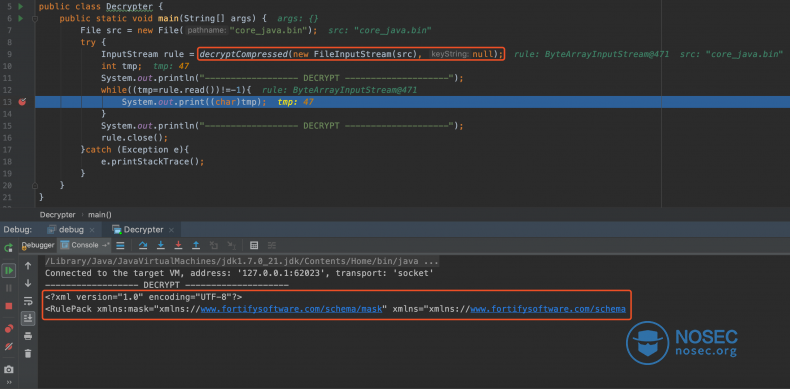Viewport: 790px width, 389px height.
Task: Switch to the Debugger tab
Action: (38, 245)
